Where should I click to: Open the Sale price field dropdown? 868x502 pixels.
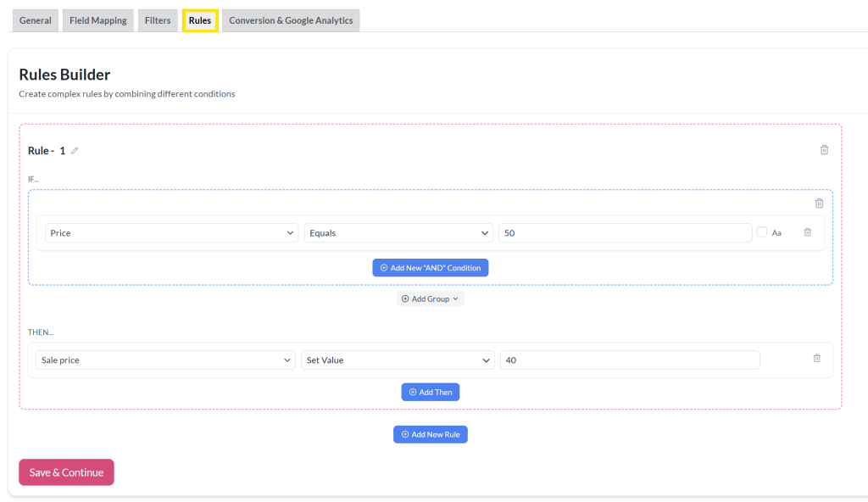(164, 359)
